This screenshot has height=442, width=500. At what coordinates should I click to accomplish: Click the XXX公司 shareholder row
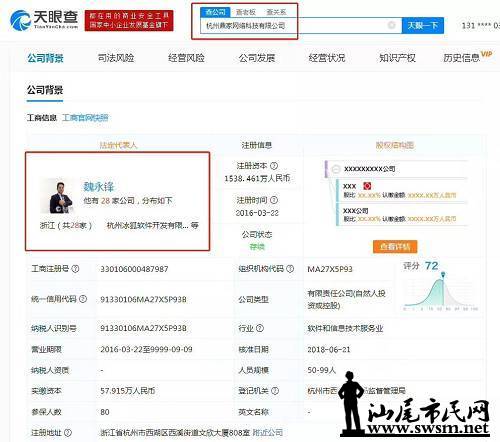click(x=402, y=214)
